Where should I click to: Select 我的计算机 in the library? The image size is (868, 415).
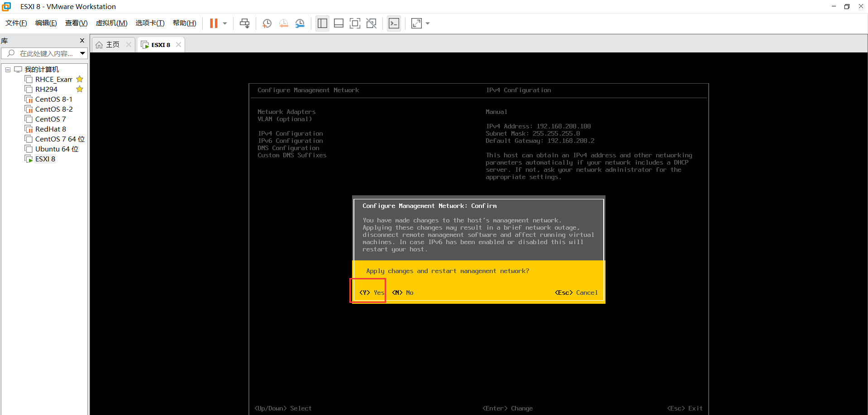pos(42,69)
